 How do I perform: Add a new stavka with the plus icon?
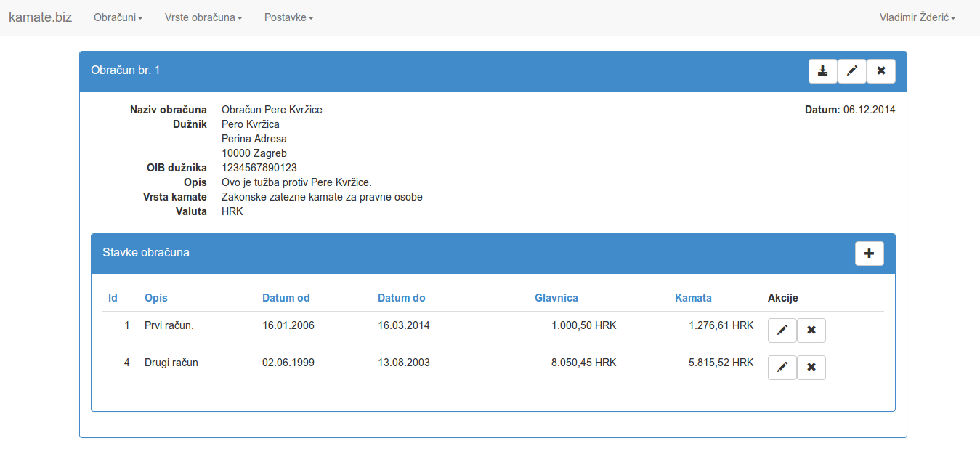870,254
